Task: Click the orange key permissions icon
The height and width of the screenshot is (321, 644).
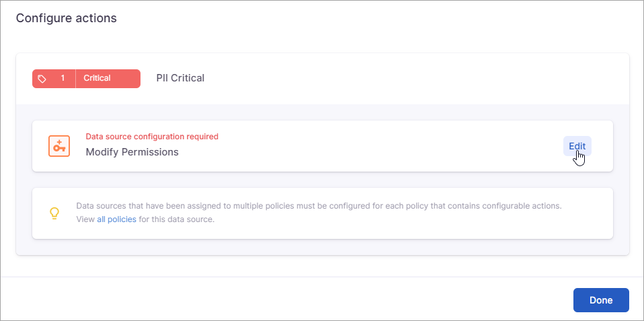Action: tap(59, 146)
